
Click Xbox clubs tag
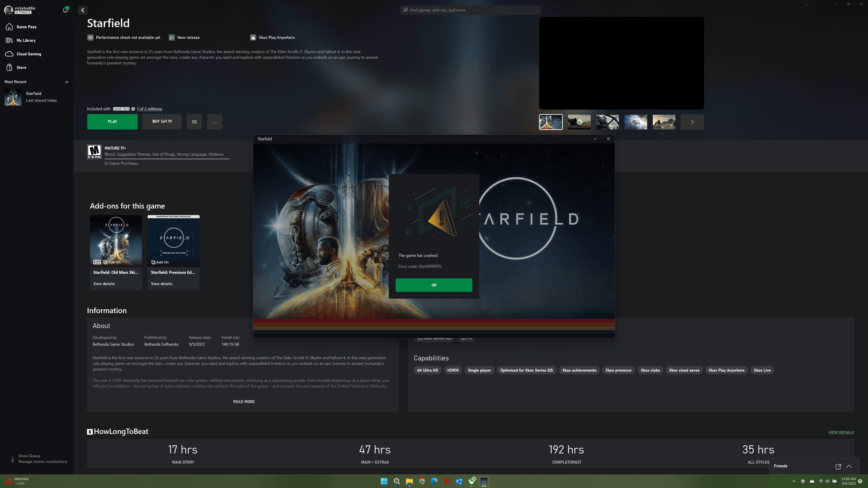point(650,370)
